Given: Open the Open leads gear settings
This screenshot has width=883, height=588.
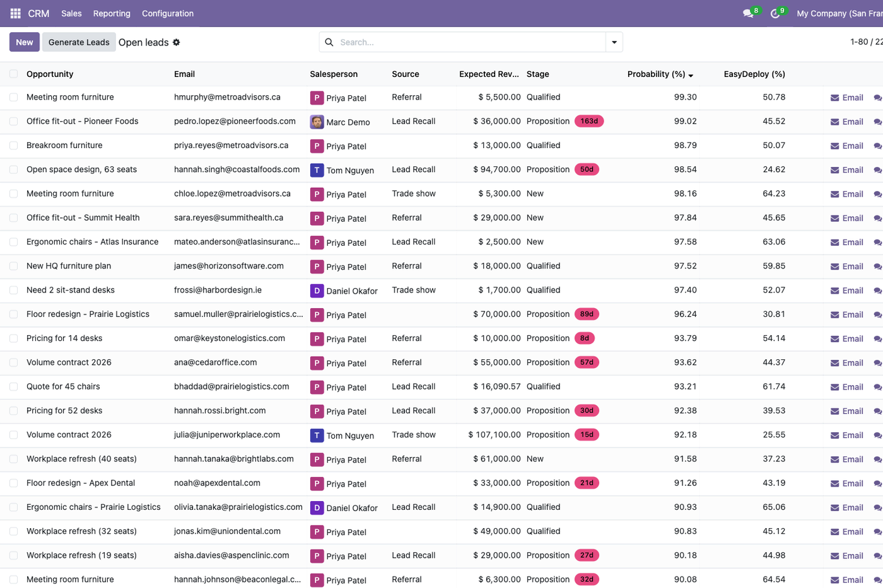Looking at the screenshot, I should point(177,42).
